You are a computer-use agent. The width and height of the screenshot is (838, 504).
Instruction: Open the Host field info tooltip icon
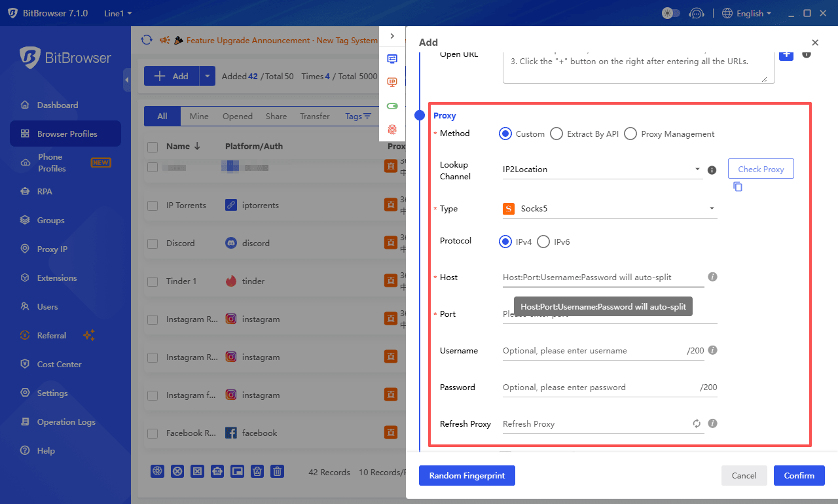pos(712,277)
